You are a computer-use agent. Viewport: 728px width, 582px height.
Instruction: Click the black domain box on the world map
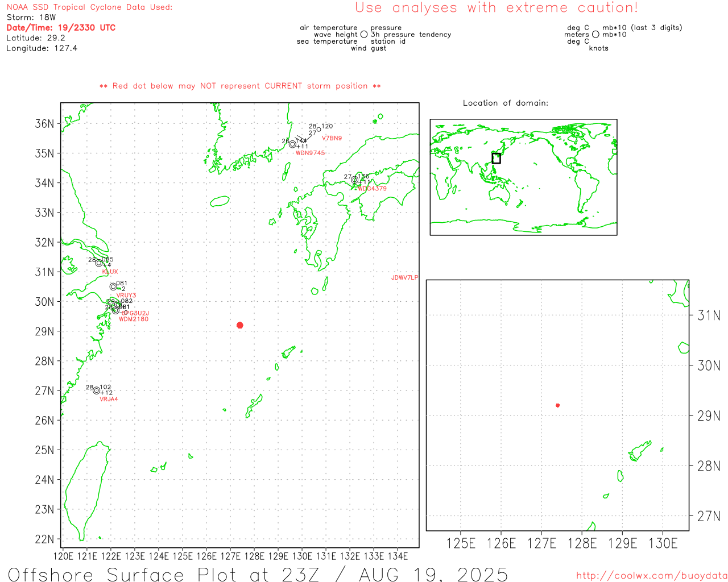(496, 158)
